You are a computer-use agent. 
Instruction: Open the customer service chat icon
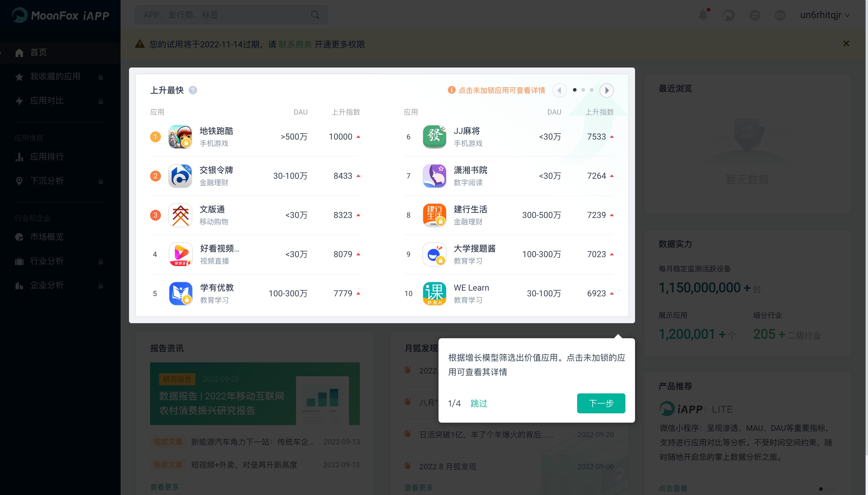(x=729, y=15)
